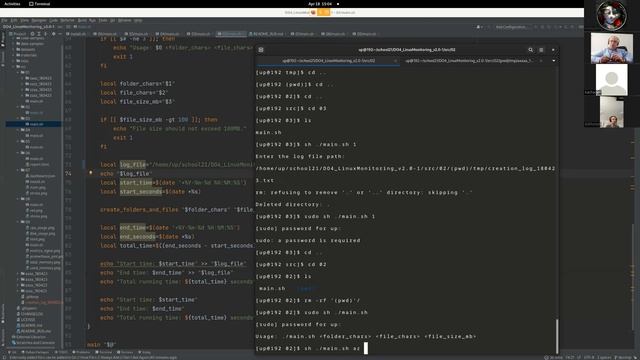Open the Project panel gear settings
640x360 pixels.
coord(53,34)
